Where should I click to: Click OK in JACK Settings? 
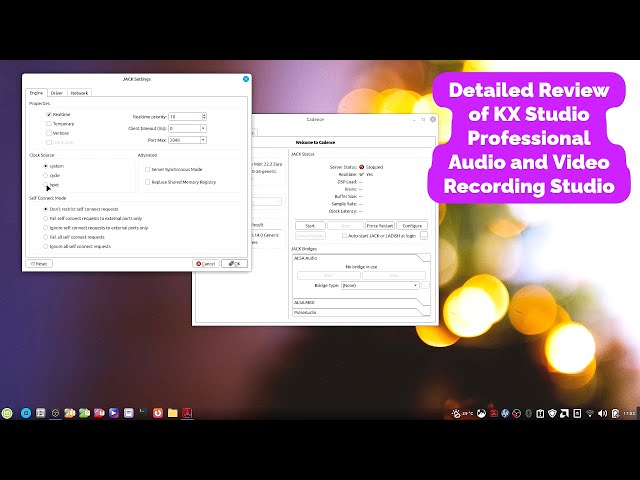point(234,264)
